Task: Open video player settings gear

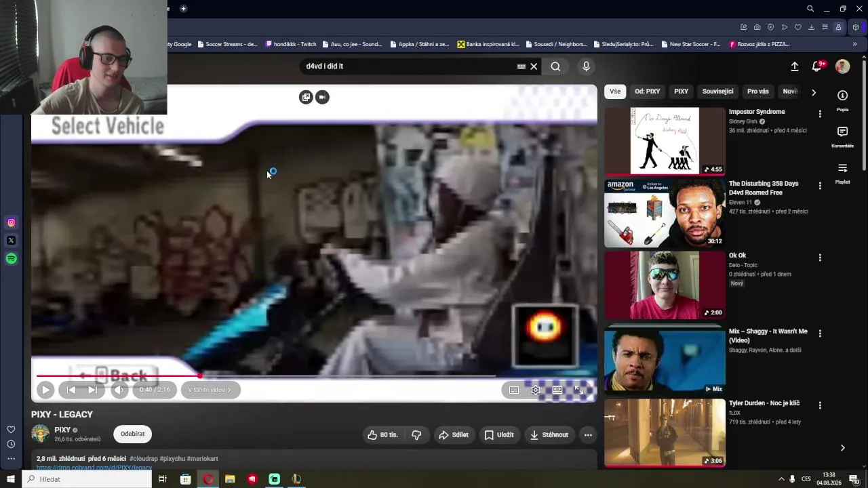Action: (x=536, y=390)
